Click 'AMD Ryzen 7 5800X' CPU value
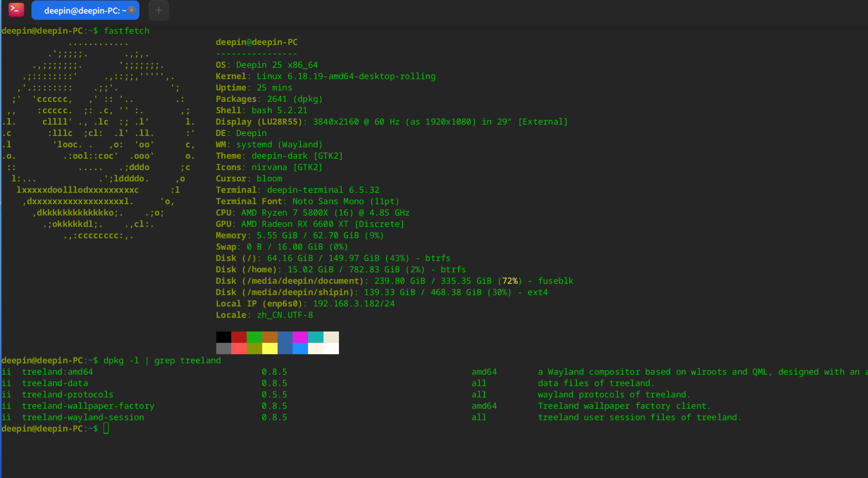868x478 pixels. [284, 213]
